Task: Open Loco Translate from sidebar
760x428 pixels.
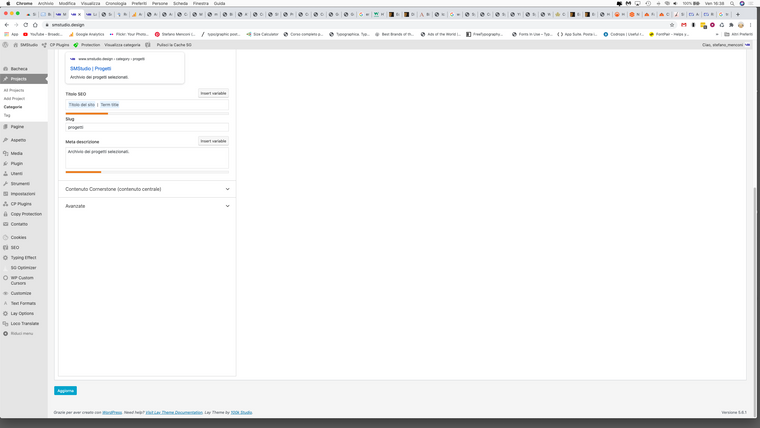Action: click(25, 323)
